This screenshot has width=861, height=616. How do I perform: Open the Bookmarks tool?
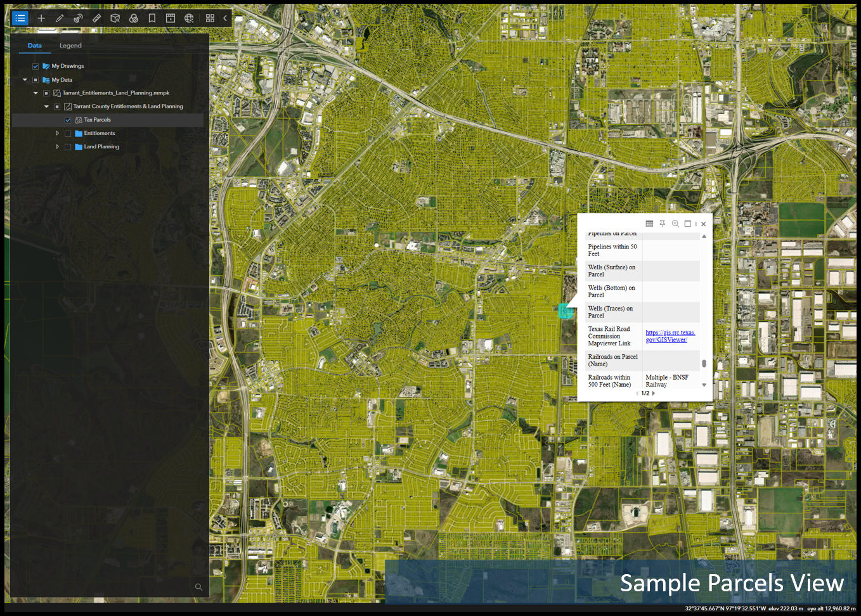click(152, 18)
